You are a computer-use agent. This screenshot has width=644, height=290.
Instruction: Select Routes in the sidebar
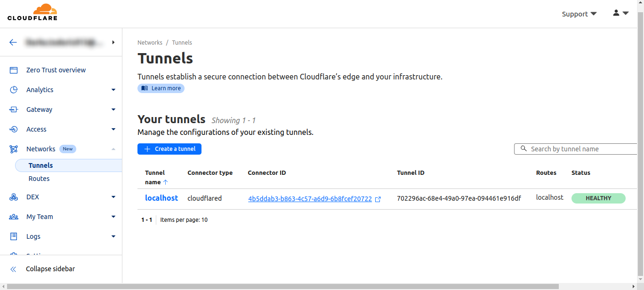[39, 179]
